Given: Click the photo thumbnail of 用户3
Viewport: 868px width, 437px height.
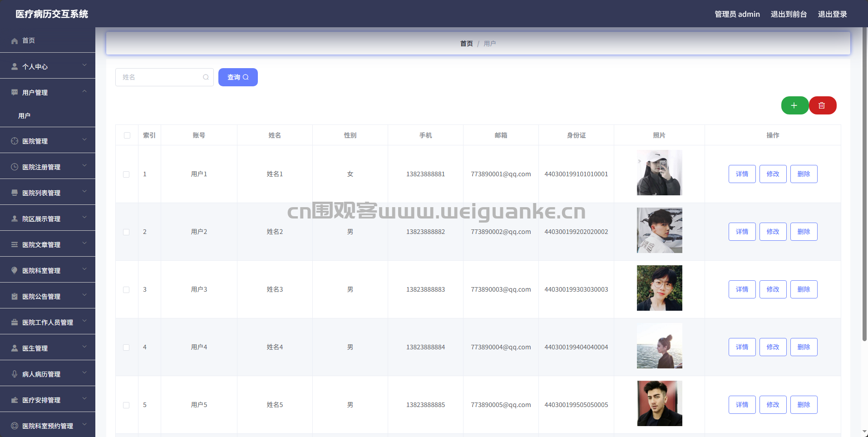Looking at the screenshot, I should click(659, 288).
